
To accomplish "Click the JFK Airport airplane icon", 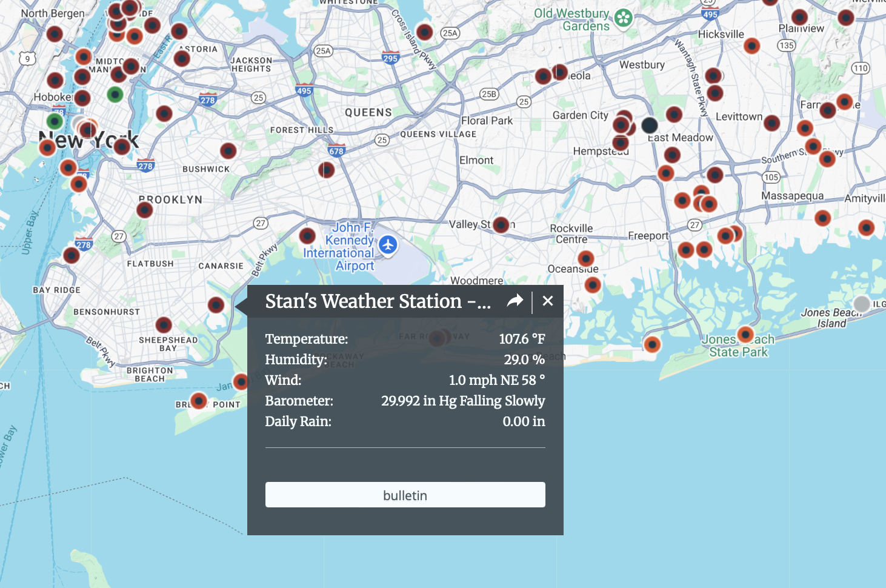I will pos(388,245).
